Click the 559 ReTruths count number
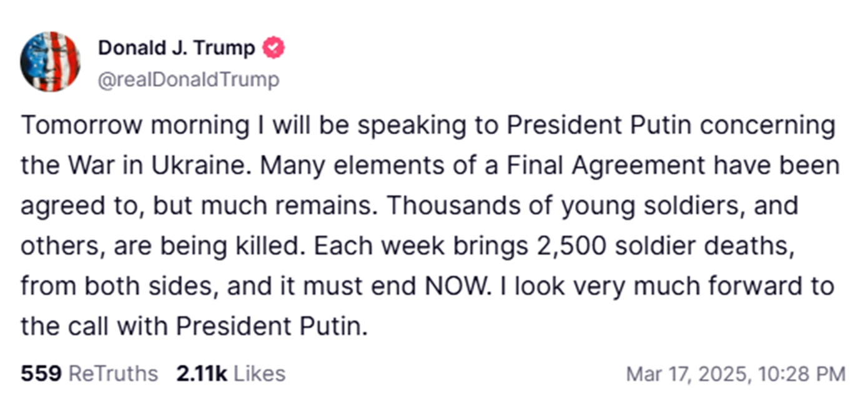This screenshot has width=868, height=404. pyautogui.click(x=41, y=373)
